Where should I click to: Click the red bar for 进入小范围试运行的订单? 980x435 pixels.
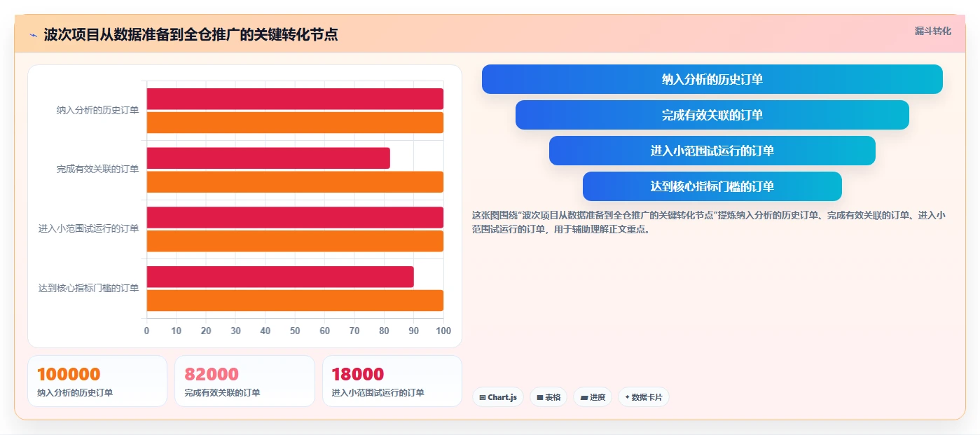[x=295, y=217]
